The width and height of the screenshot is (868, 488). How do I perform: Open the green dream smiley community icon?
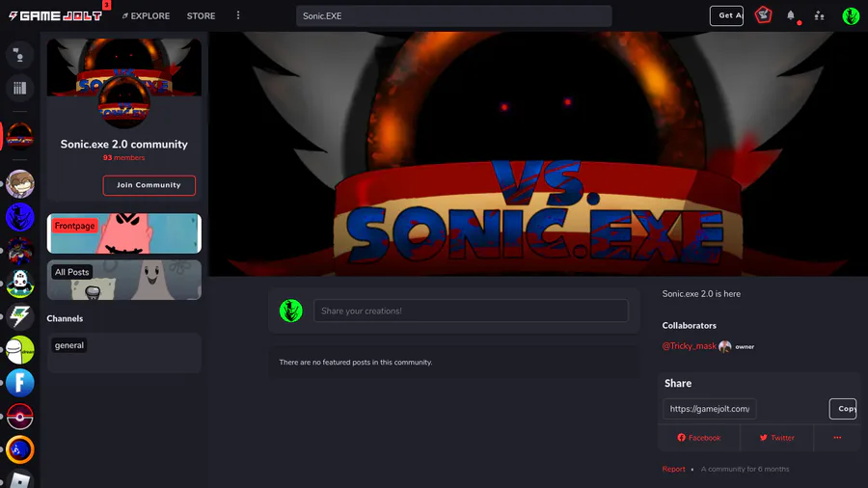click(x=20, y=350)
